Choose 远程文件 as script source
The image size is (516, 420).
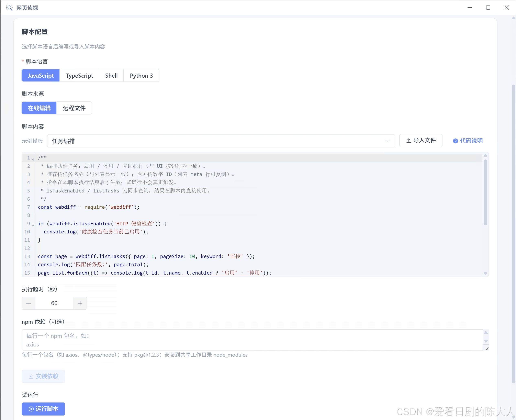74,108
